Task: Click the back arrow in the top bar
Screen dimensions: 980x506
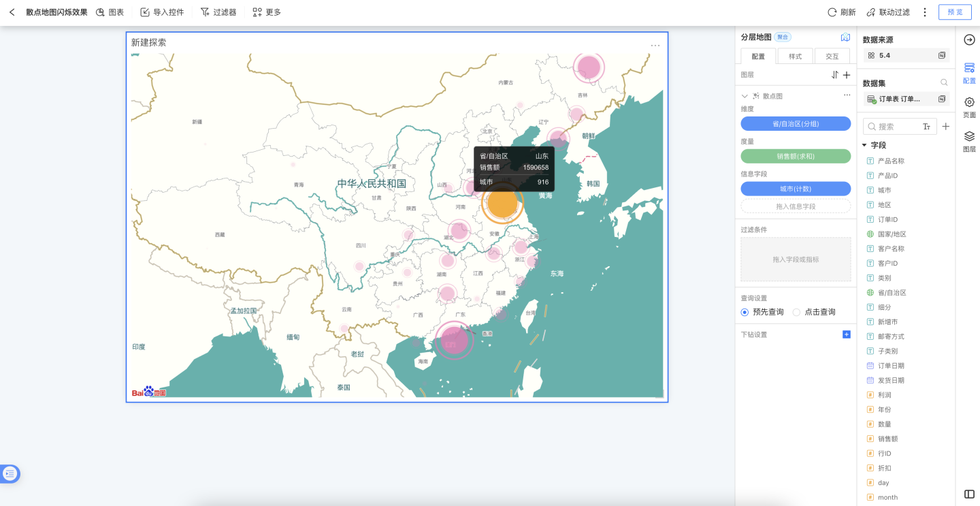Action: [x=12, y=12]
